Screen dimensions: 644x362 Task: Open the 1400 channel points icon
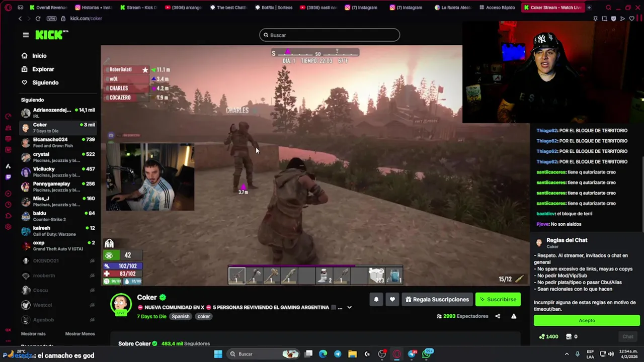[548, 336]
